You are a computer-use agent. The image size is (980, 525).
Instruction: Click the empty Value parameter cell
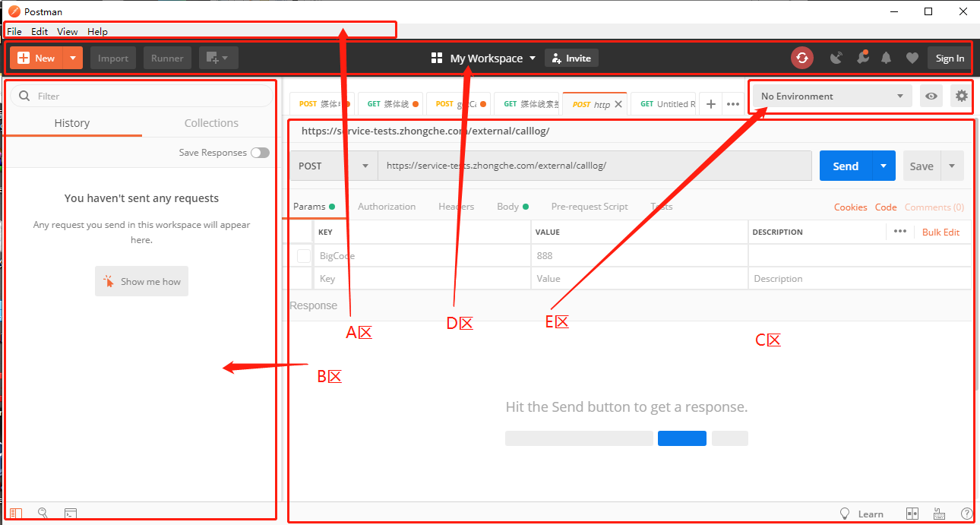pyautogui.click(x=639, y=279)
